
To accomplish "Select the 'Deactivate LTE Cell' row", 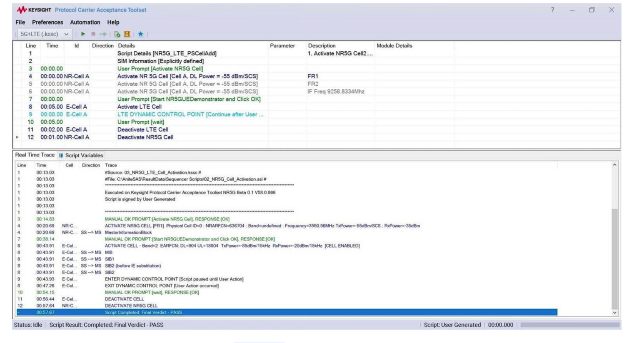I will click(x=143, y=129).
